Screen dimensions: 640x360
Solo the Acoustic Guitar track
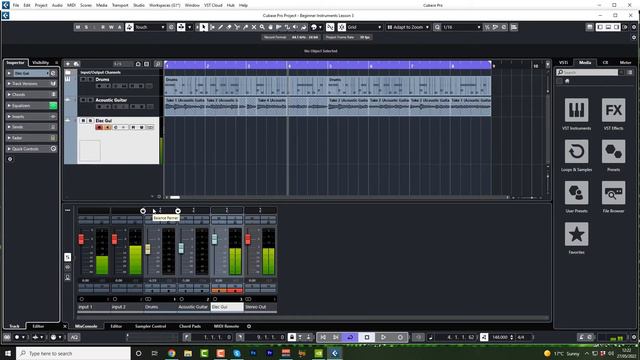90,100
